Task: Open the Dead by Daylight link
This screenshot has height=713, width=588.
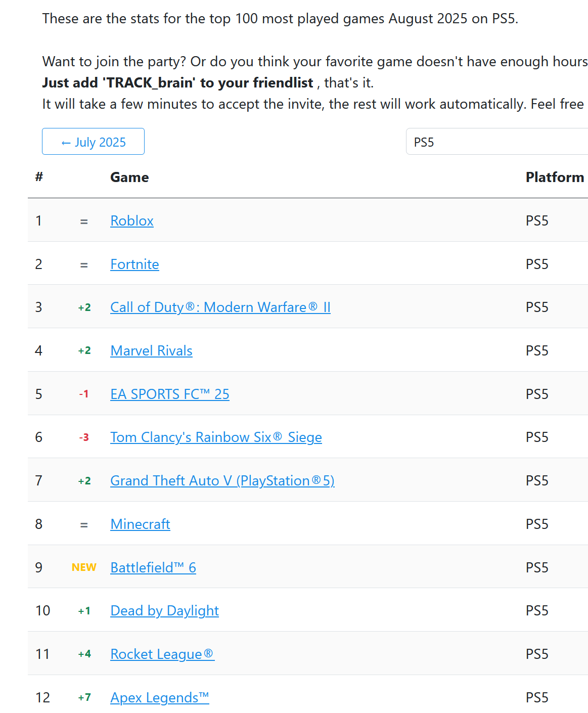Action: 164,611
